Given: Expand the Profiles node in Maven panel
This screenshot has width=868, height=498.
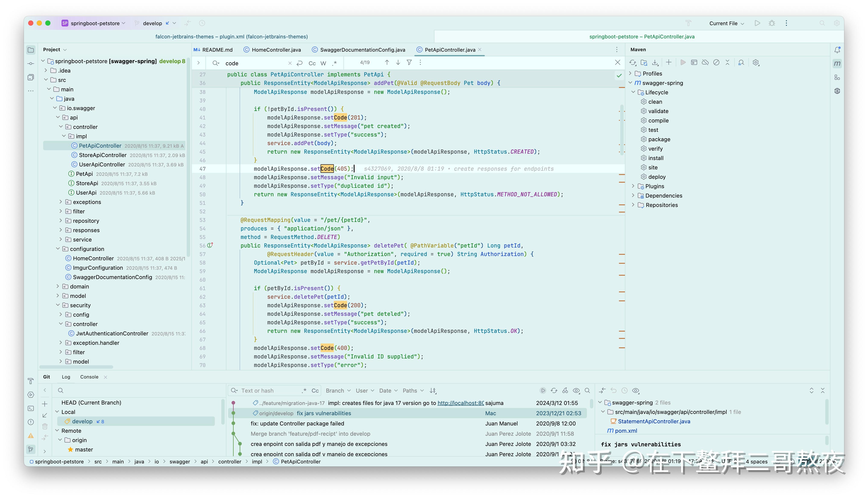Looking at the screenshot, I should point(630,73).
